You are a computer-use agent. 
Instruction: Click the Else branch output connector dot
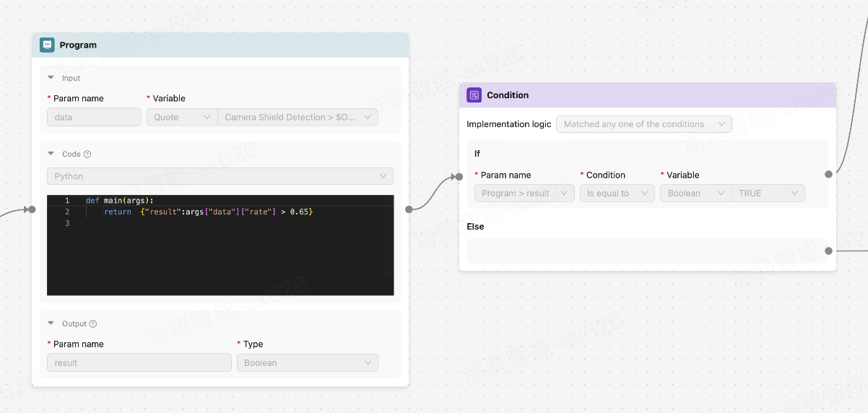[829, 251]
